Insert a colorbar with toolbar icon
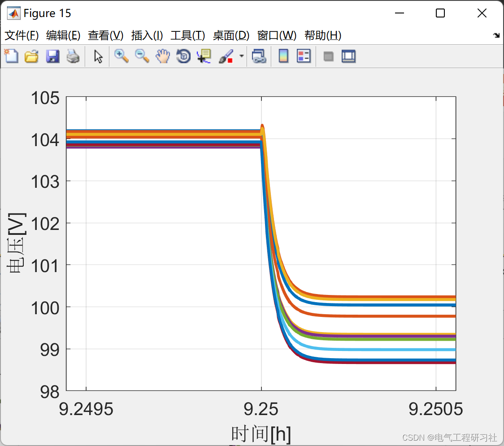 [283, 56]
